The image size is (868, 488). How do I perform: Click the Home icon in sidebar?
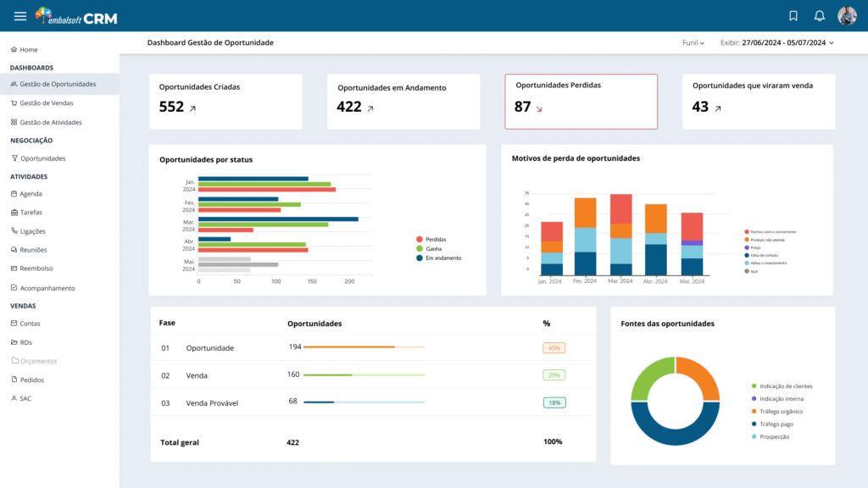point(14,50)
